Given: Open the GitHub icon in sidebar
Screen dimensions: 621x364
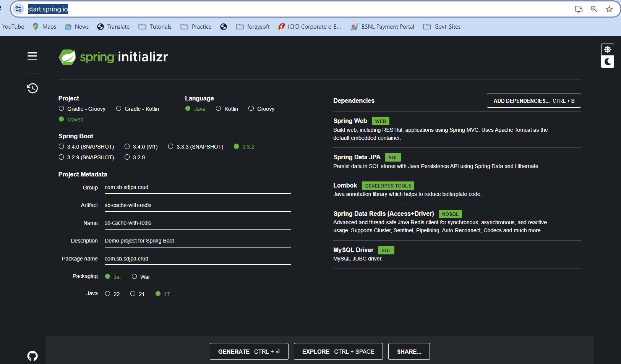Looking at the screenshot, I should 32,356.
